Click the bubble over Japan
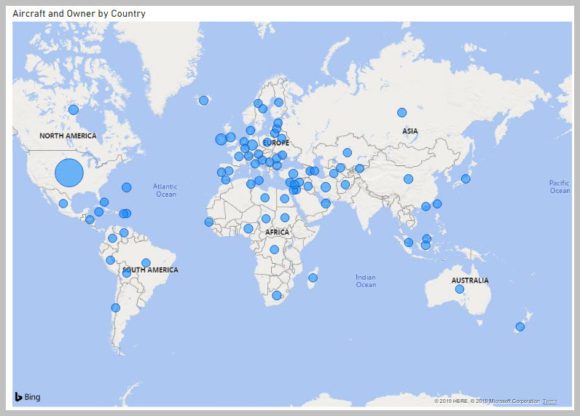Viewport: 580px width, 416px height. 466,179
